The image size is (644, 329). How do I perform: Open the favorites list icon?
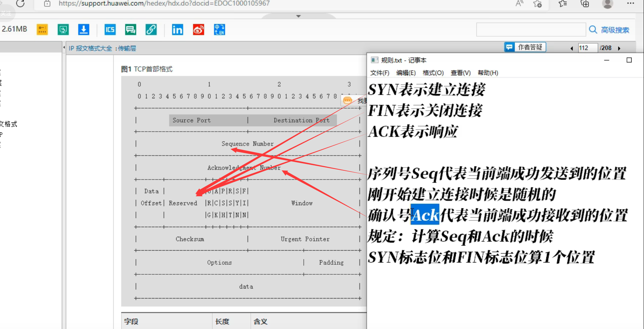[563, 4]
